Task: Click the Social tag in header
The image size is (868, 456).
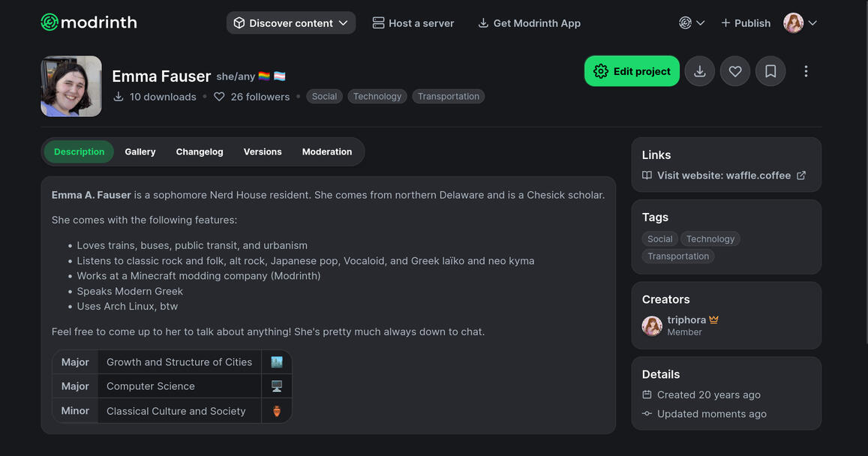Action: coord(324,96)
